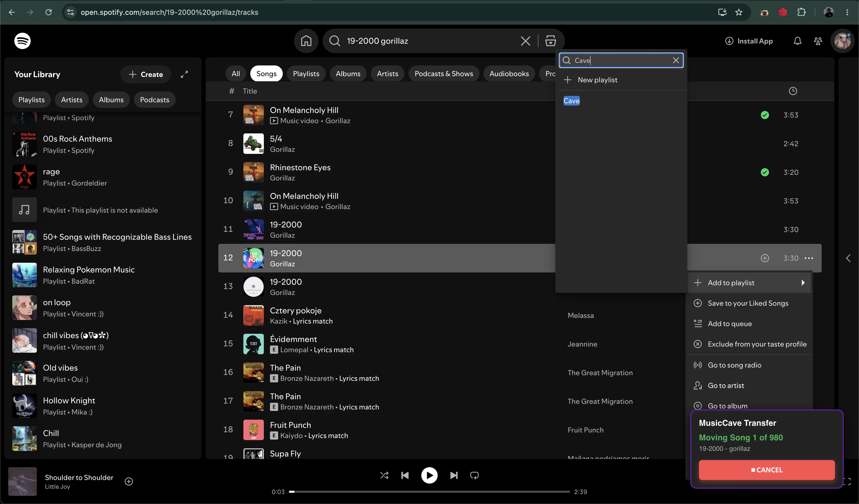
Task: Choose Exclude from your taste profile
Action: (x=749, y=344)
